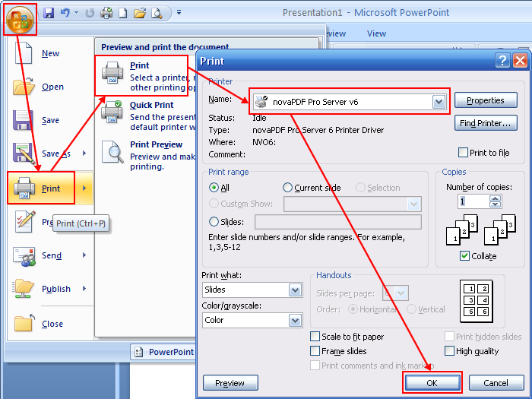
Task: Click the handouts layout preview thumbnail
Action: (x=477, y=301)
